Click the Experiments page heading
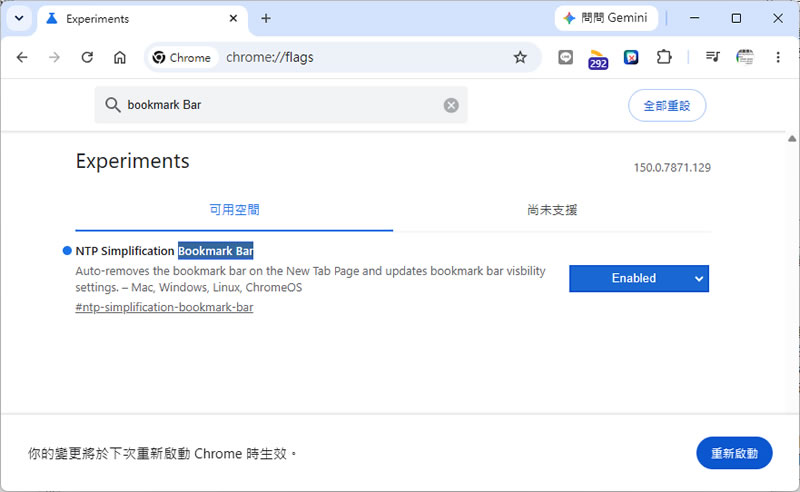The height and width of the screenshot is (492, 800). (133, 161)
